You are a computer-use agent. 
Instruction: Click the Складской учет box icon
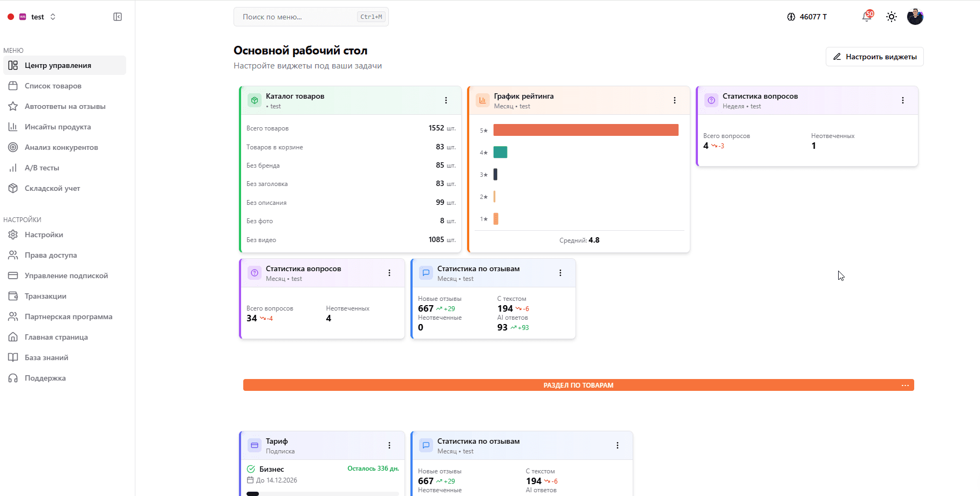(x=13, y=188)
